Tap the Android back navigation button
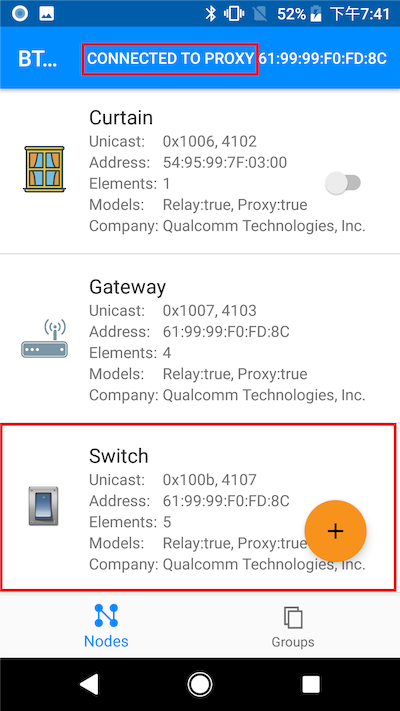The height and width of the screenshot is (711, 400). pos(89,684)
